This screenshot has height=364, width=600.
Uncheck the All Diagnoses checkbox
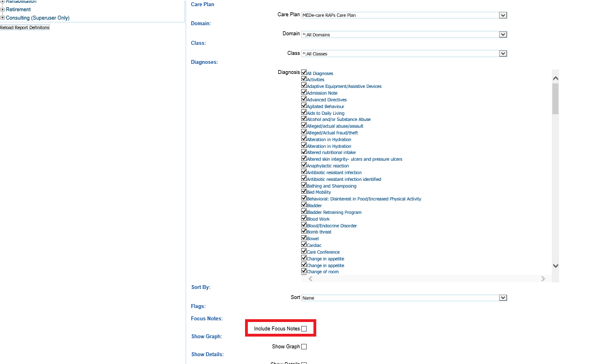(x=304, y=73)
